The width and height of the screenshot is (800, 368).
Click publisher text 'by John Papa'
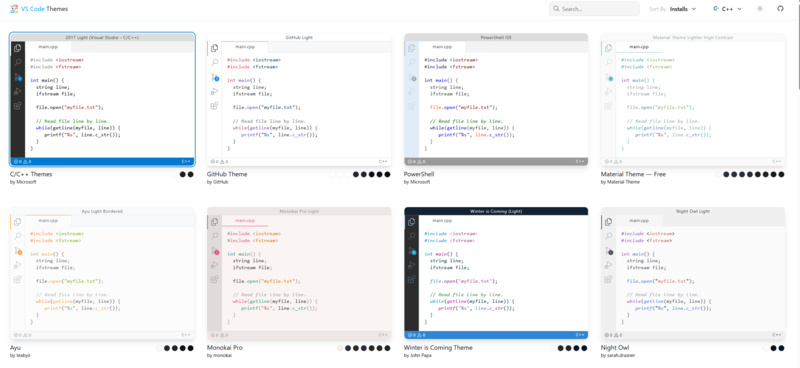pos(417,355)
